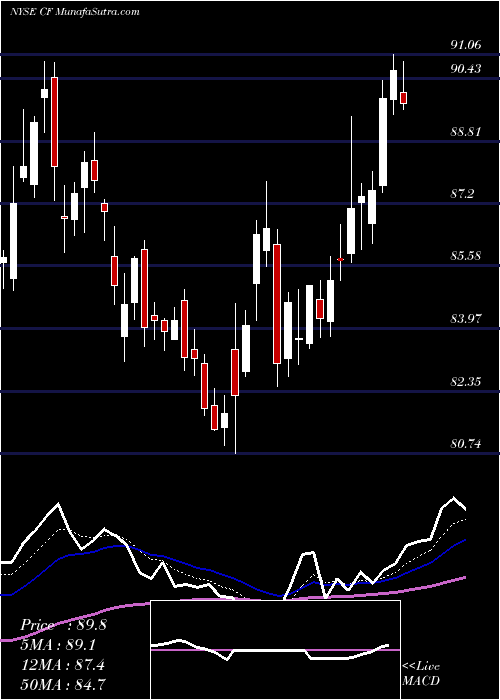The width and height of the screenshot is (500, 700).
Task: Click the Price : 89.8 readout
Action: pos(63,625)
